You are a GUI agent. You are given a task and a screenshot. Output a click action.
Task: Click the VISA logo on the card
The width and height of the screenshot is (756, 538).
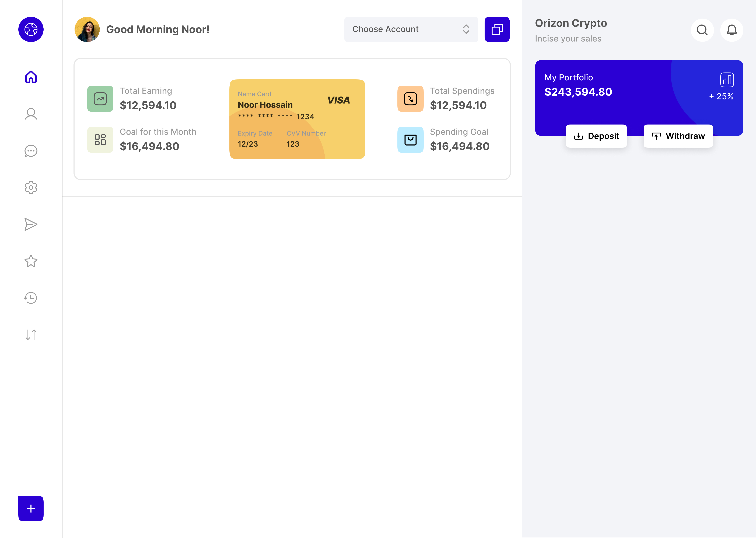(338, 100)
